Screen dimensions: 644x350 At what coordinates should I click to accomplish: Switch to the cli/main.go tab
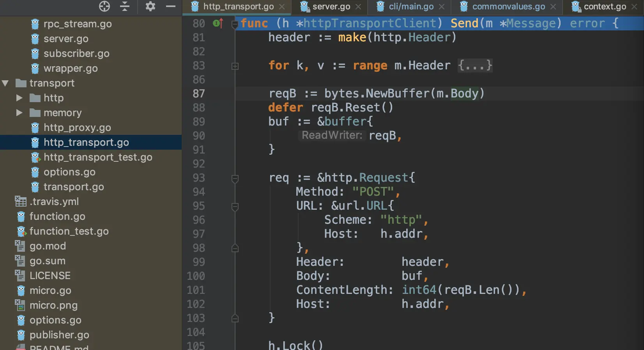[411, 7]
